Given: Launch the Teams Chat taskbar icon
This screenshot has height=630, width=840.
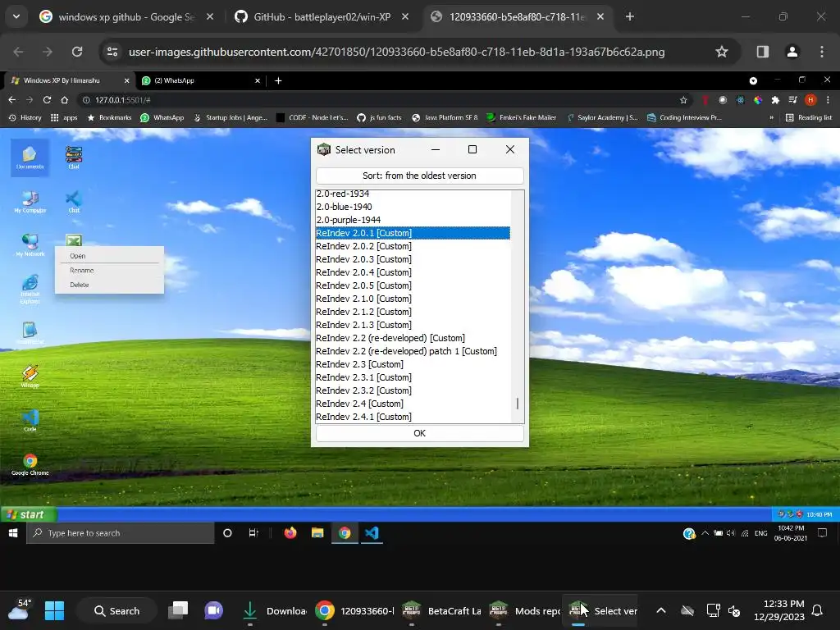Looking at the screenshot, I should click(213, 610).
